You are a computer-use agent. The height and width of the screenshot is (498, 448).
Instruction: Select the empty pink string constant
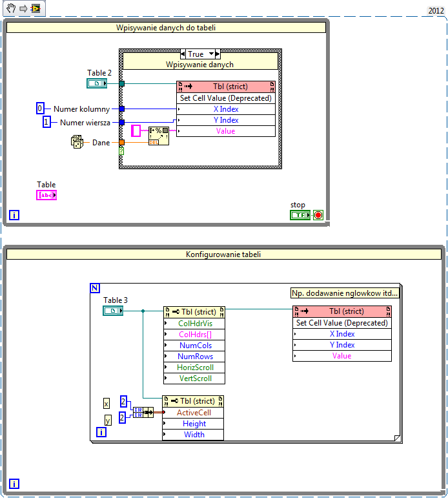tap(136, 130)
